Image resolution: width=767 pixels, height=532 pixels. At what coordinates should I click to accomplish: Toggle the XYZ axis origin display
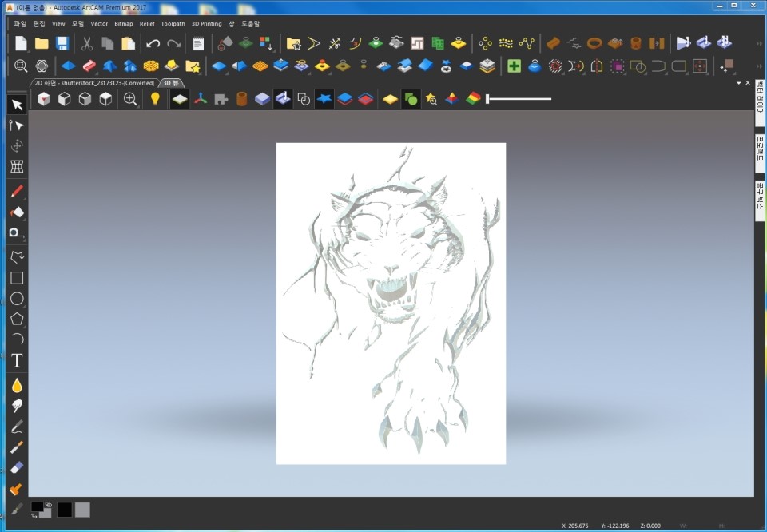201,99
